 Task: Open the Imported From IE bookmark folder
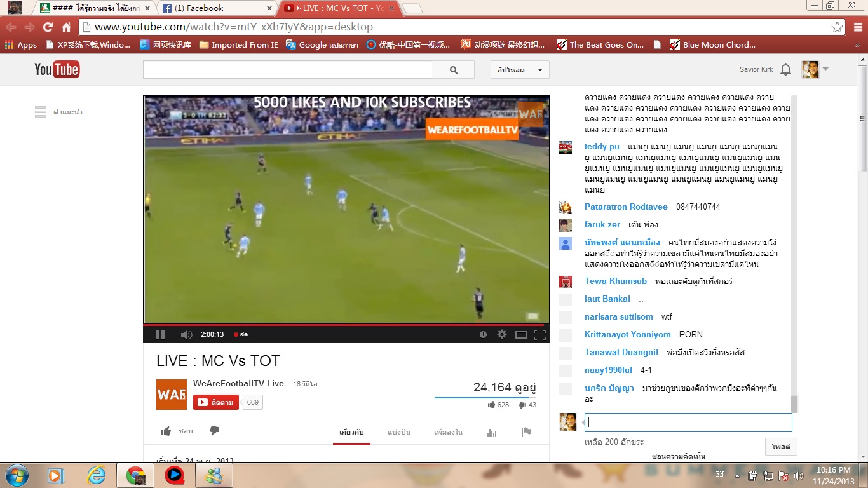pyautogui.click(x=239, y=45)
